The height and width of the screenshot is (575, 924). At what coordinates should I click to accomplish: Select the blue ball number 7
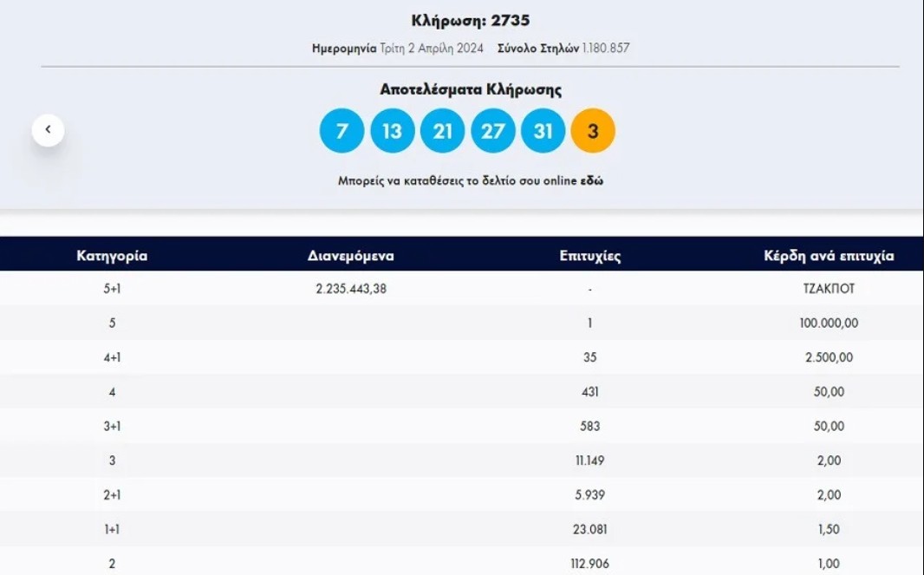pyautogui.click(x=342, y=130)
